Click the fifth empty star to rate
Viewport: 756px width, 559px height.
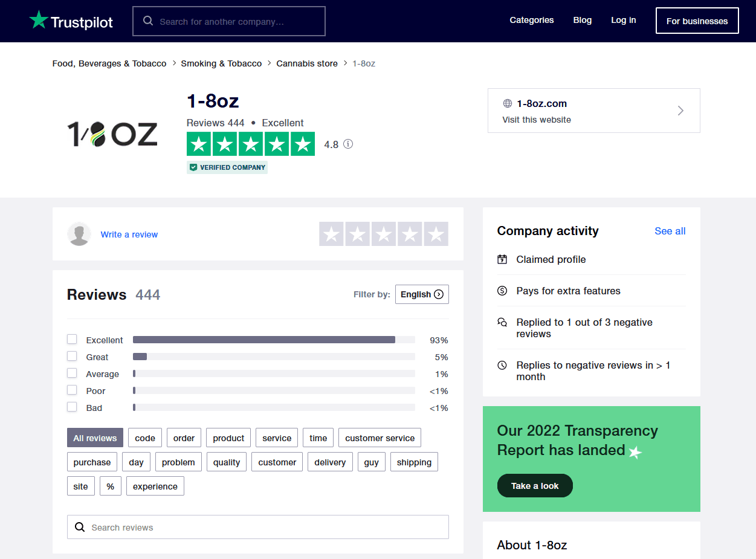436,234
